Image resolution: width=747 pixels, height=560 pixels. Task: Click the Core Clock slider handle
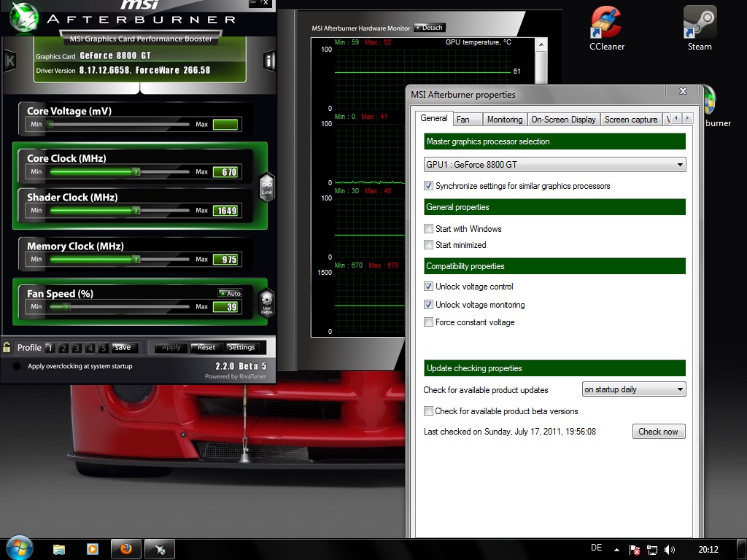(x=136, y=171)
